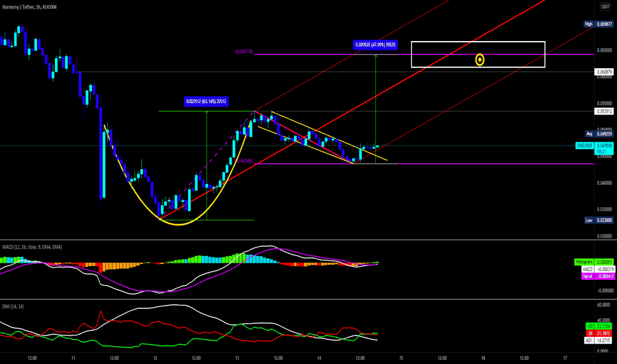617x364 pixels.
Task: Click the 11 date label on time axis
Action: click(73, 358)
